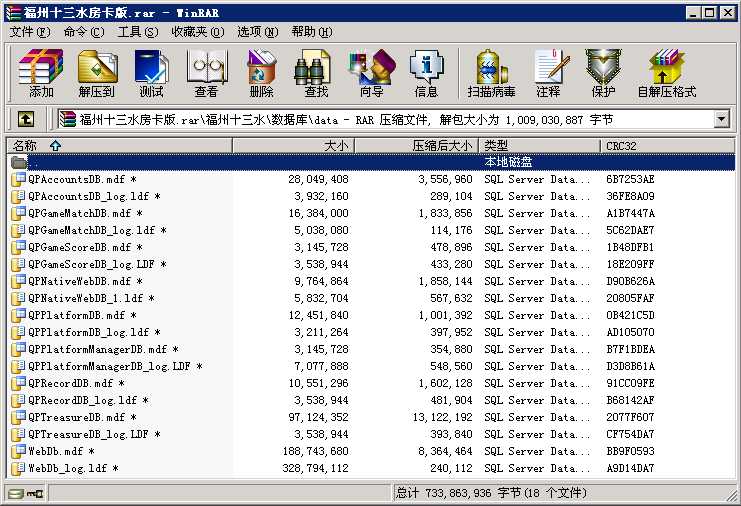The width and height of the screenshot is (741, 506).
Task: Click the parent folder '..' icon
Action: click(19, 163)
